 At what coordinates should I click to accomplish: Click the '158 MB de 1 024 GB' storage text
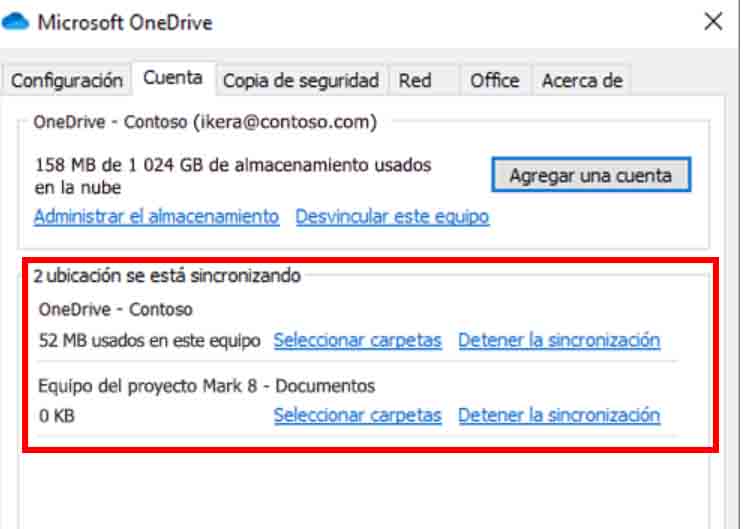233,176
